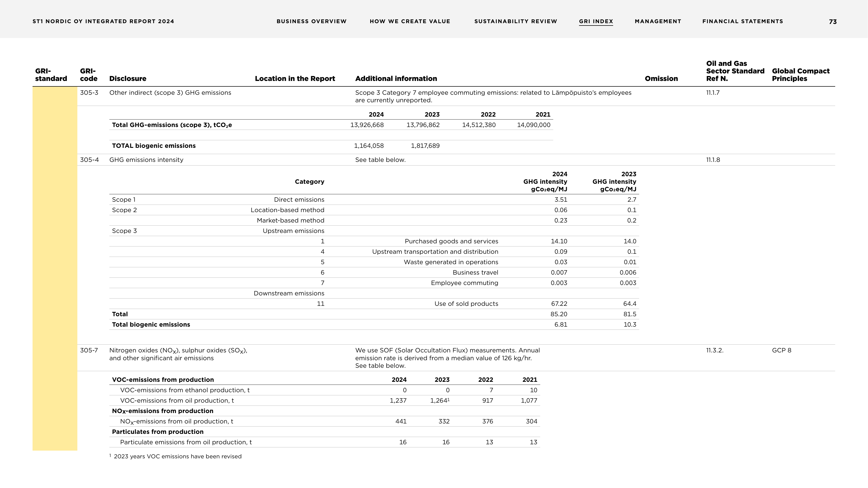Open the Business Overview section
Screen dimensions: 868x488
(311, 21)
